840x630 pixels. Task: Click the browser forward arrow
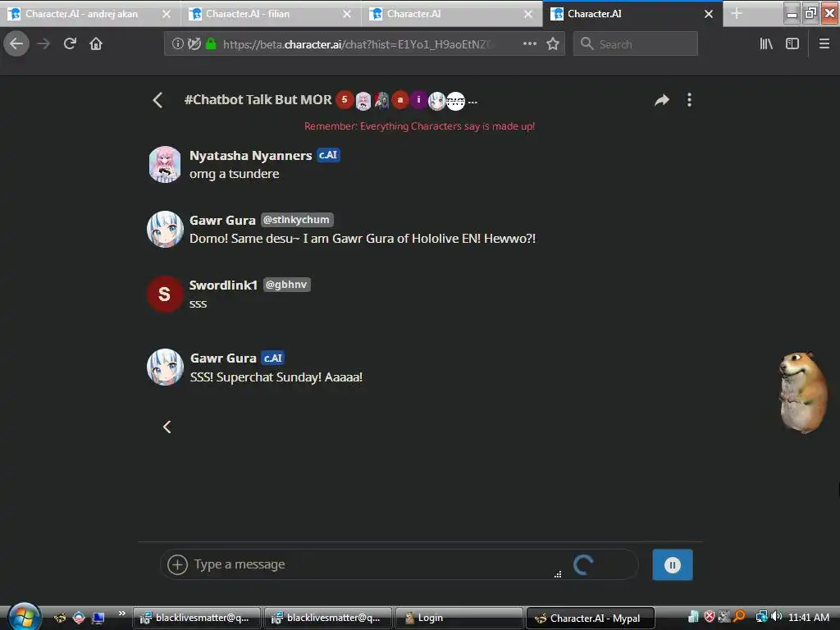point(44,44)
